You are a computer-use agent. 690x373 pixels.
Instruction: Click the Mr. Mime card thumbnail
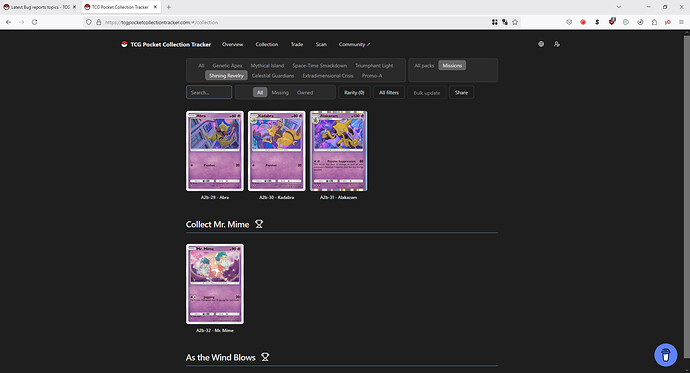(215, 284)
